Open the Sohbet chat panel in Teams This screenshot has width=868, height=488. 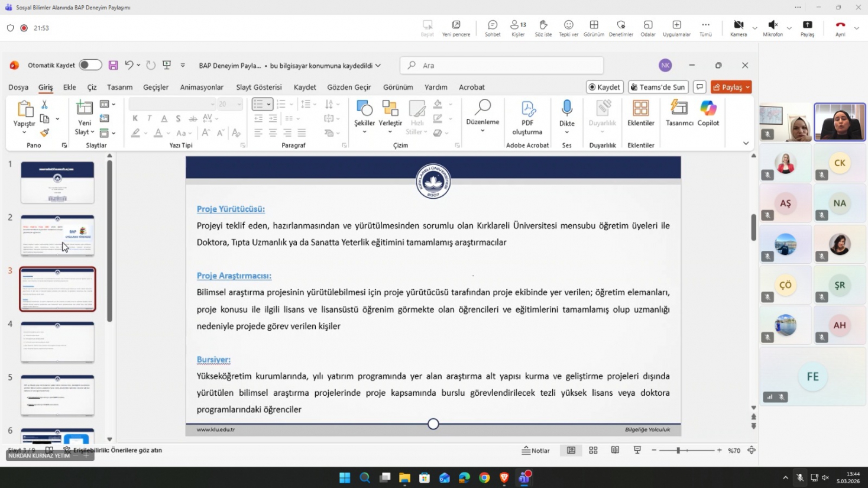tap(492, 27)
